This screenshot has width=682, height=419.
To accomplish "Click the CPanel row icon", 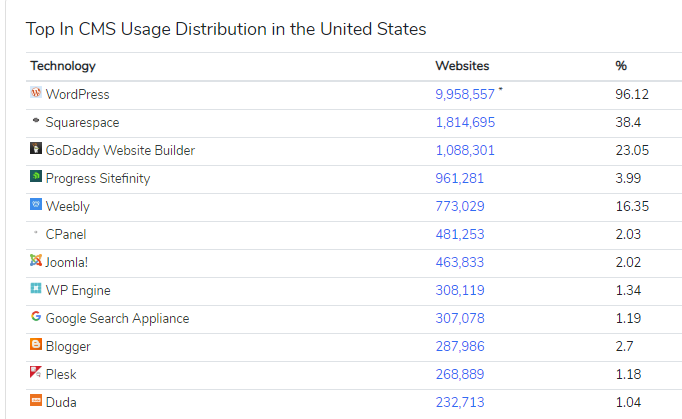I will (36, 232).
